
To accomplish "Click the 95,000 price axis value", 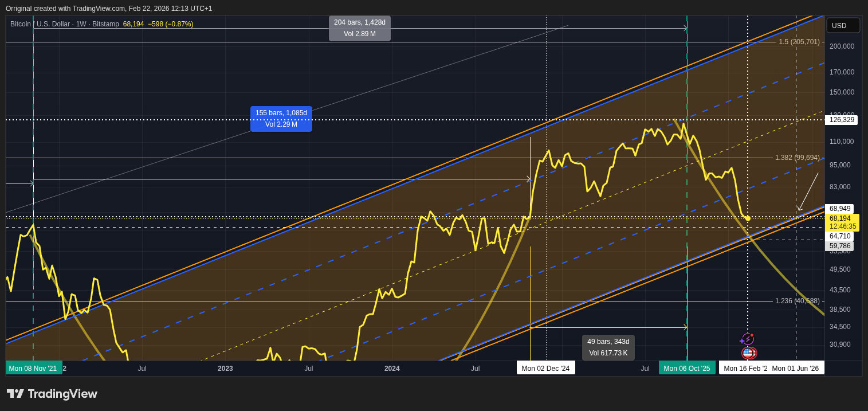I will [840, 165].
